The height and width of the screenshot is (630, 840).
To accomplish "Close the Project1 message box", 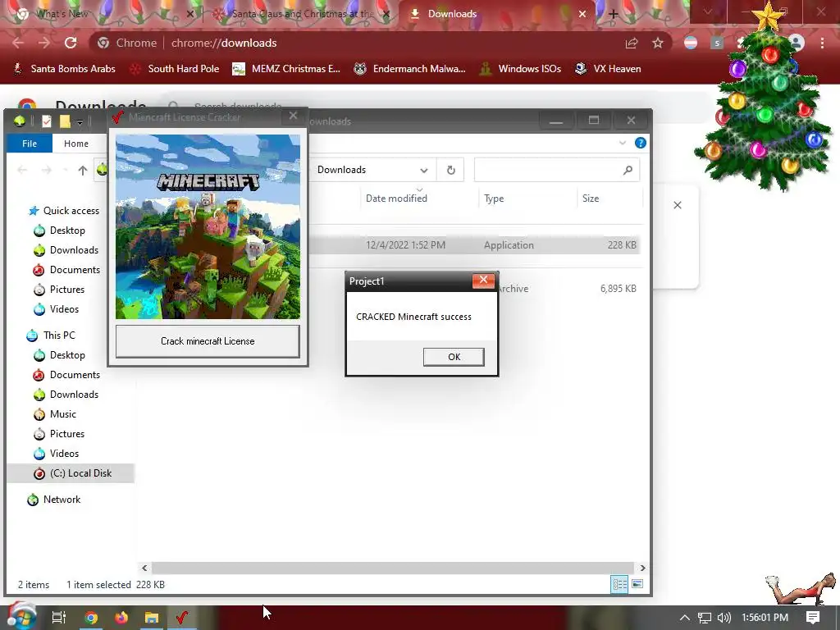I will 483,281.
